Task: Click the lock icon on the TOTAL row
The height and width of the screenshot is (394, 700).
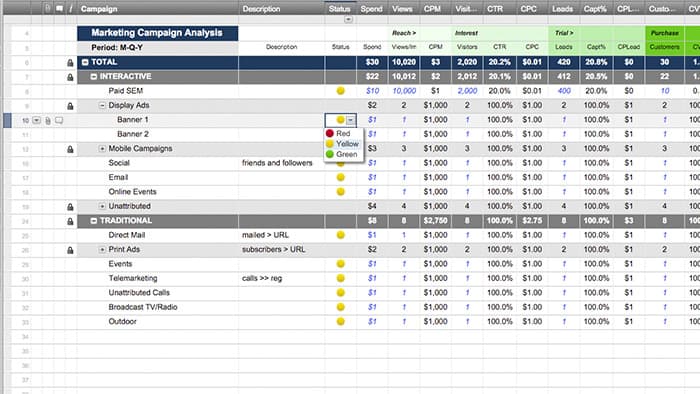Action: (70, 63)
